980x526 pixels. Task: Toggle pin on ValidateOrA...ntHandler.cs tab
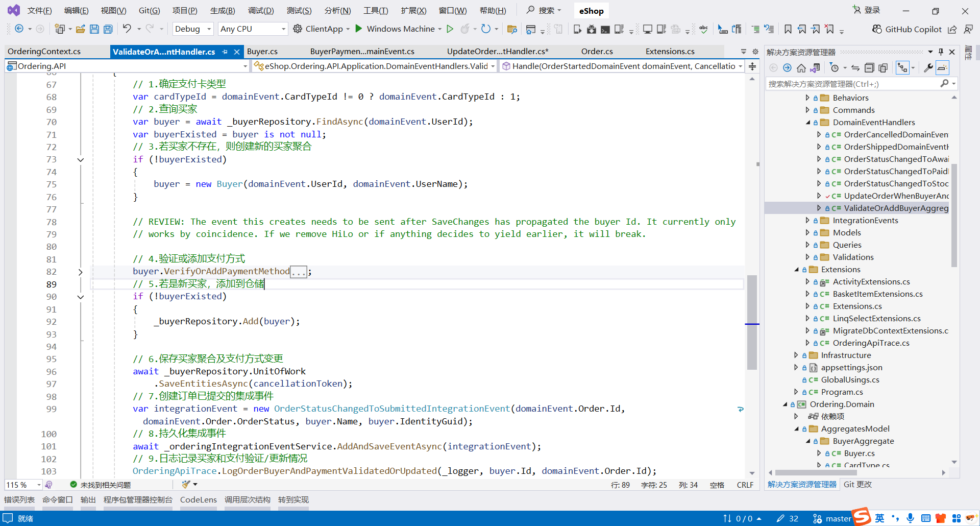pyautogui.click(x=225, y=52)
